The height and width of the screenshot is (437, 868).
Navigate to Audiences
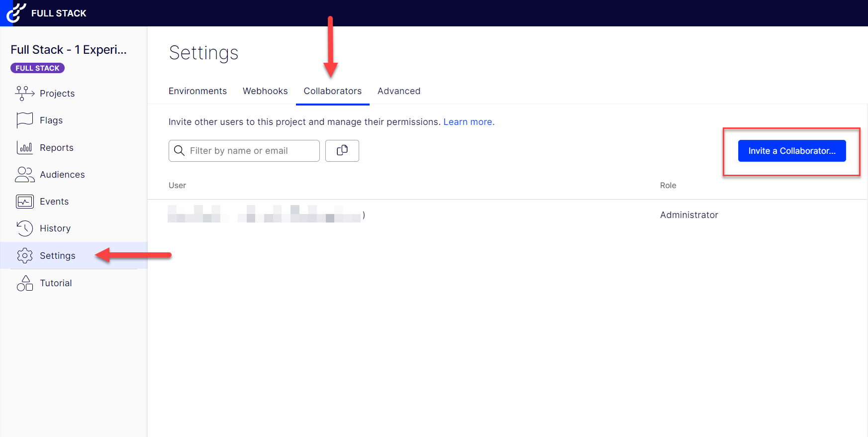tap(62, 175)
